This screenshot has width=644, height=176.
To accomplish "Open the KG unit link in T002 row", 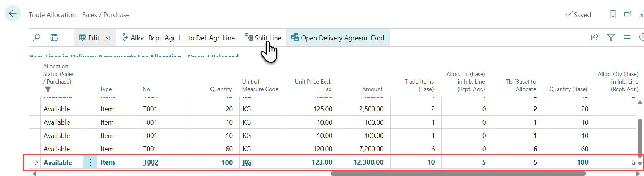I will 247,162.
